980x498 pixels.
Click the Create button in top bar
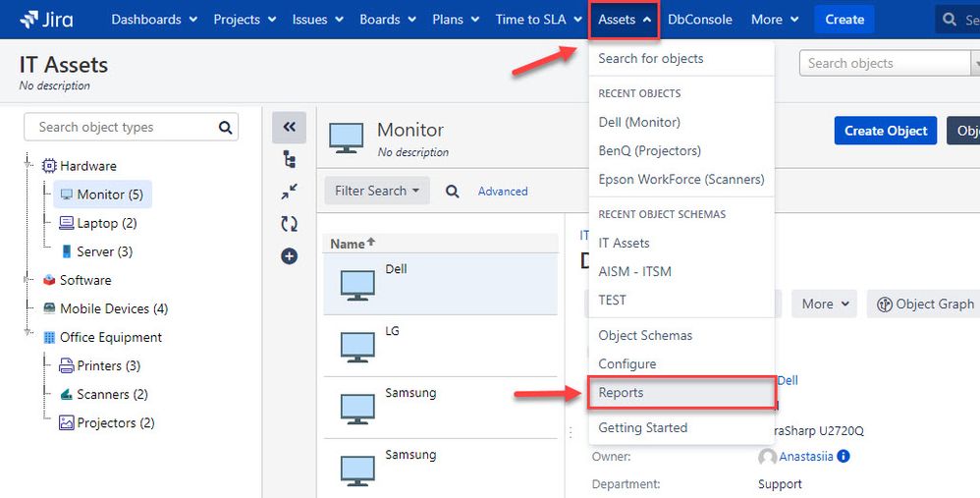point(844,20)
